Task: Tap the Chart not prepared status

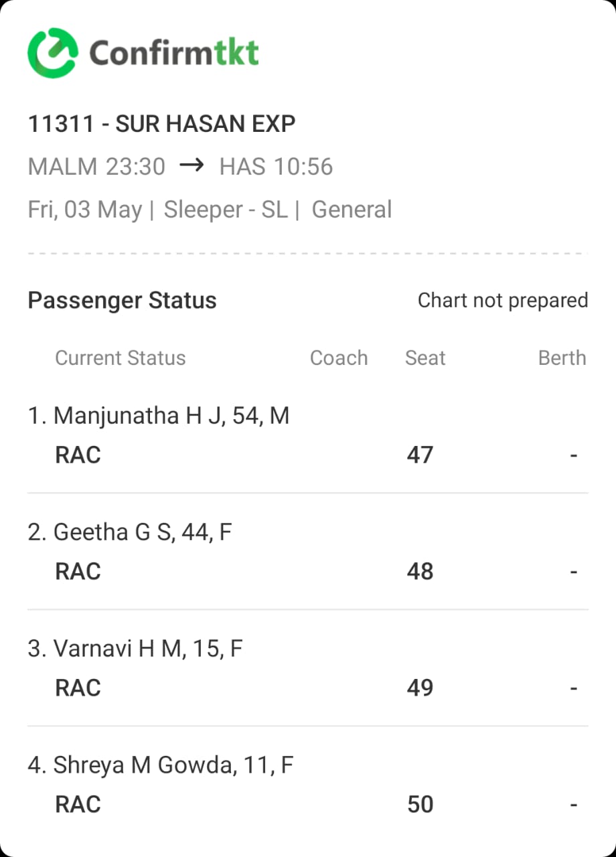Action: 503,301
